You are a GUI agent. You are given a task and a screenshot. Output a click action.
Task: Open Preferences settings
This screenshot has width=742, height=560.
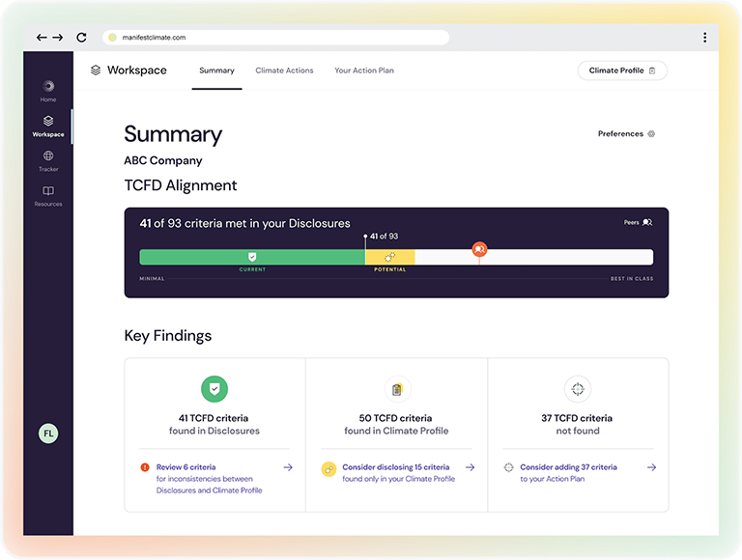tap(626, 134)
